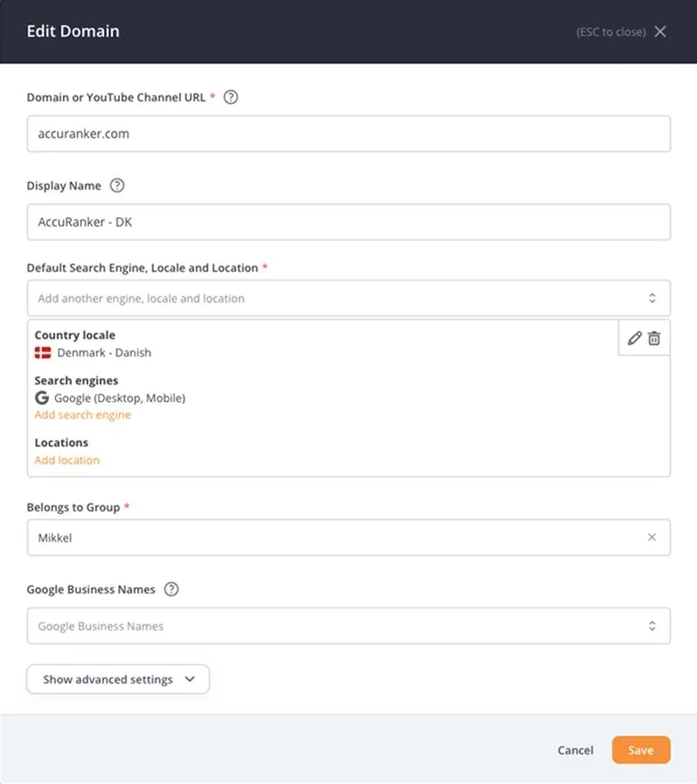Open the search engine, locale and location dropdown
This screenshot has height=784, width=697.
(x=348, y=298)
